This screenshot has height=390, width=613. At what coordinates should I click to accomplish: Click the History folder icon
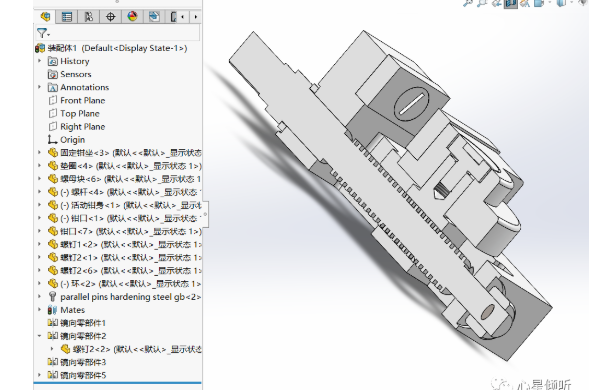click(x=52, y=61)
